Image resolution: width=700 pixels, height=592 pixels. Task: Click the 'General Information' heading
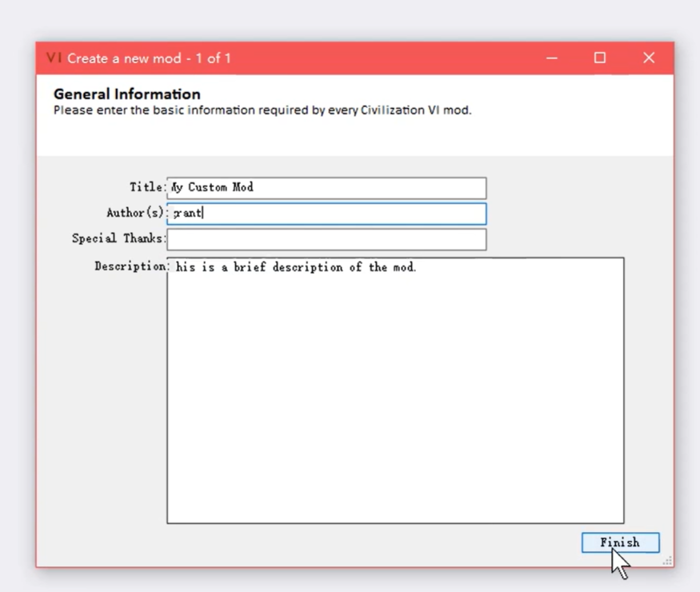click(x=126, y=94)
